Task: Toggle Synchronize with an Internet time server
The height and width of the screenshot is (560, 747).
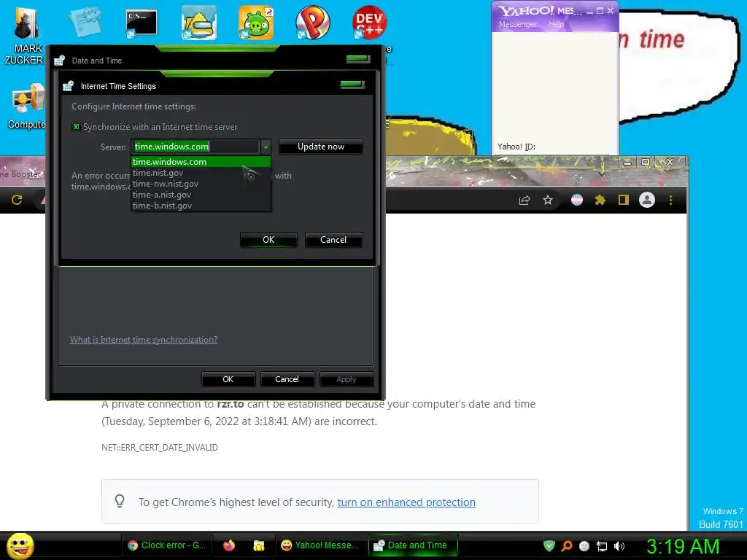Action: click(76, 127)
